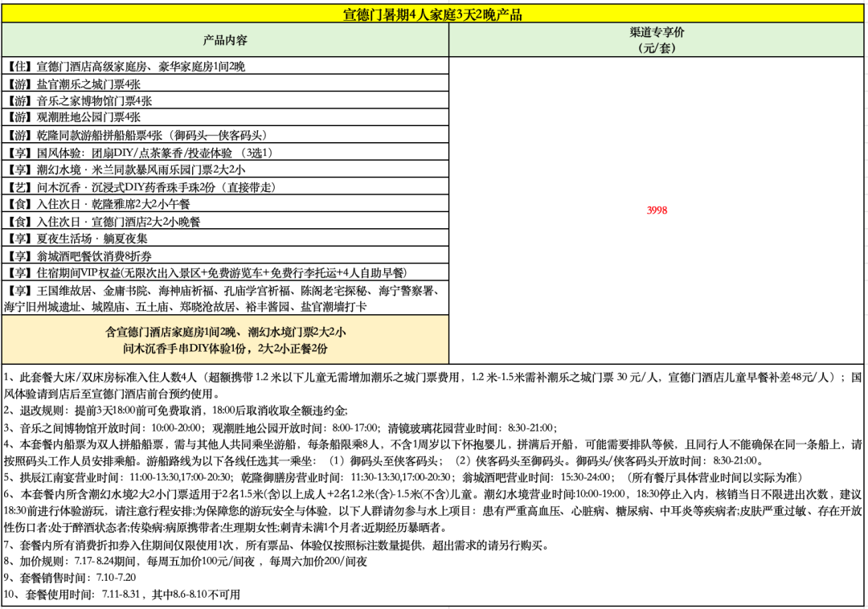Select the "入住次日·乾隆雅席2大2小午餐" cell
Image resolution: width=868 pixels, height=609 pixels.
225,203
